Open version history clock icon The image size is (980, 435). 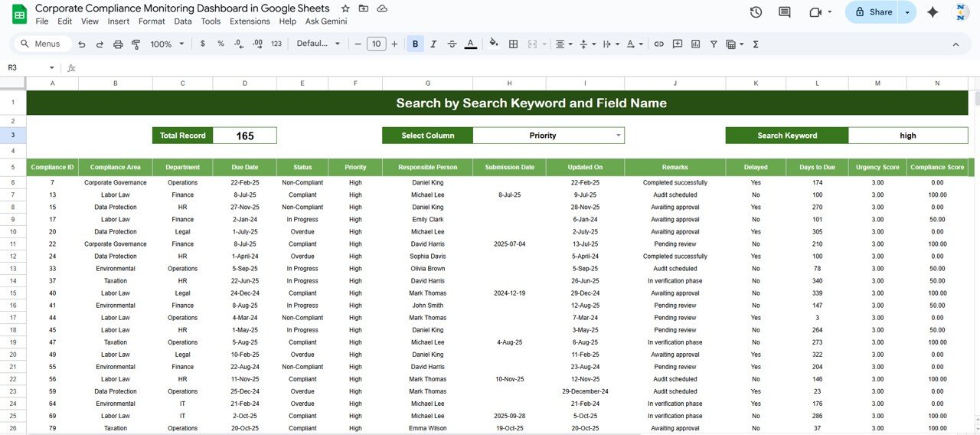(756, 12)
